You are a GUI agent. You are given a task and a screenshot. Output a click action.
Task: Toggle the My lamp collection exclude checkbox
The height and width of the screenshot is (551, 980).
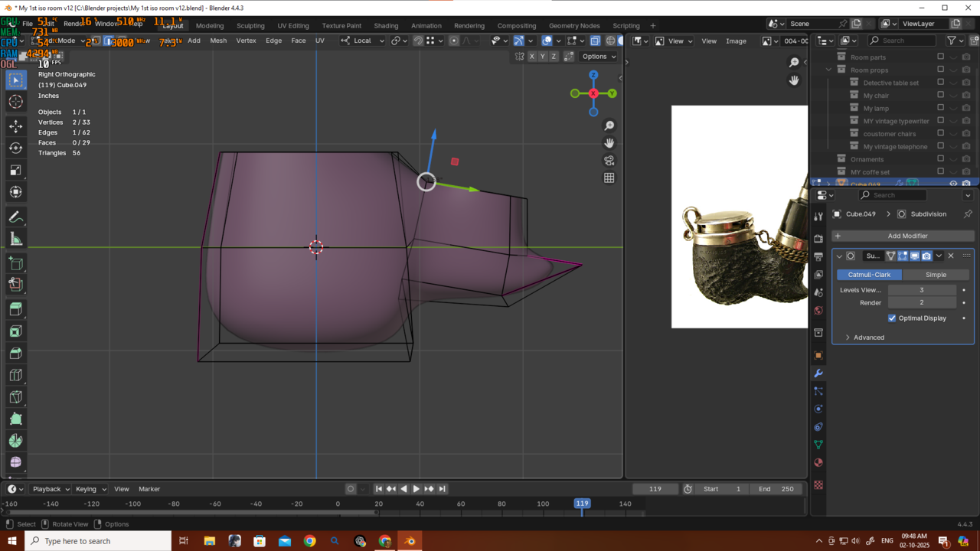click(941, 108)
